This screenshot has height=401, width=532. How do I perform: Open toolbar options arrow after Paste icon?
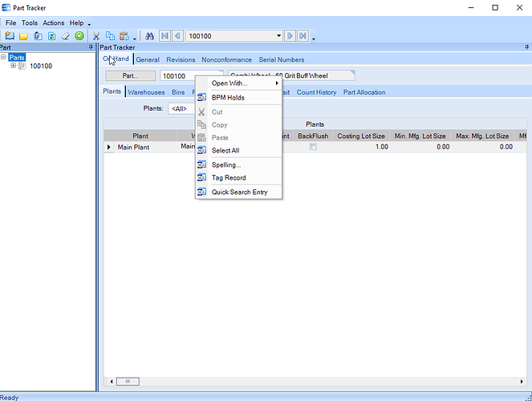coord(134,38)
